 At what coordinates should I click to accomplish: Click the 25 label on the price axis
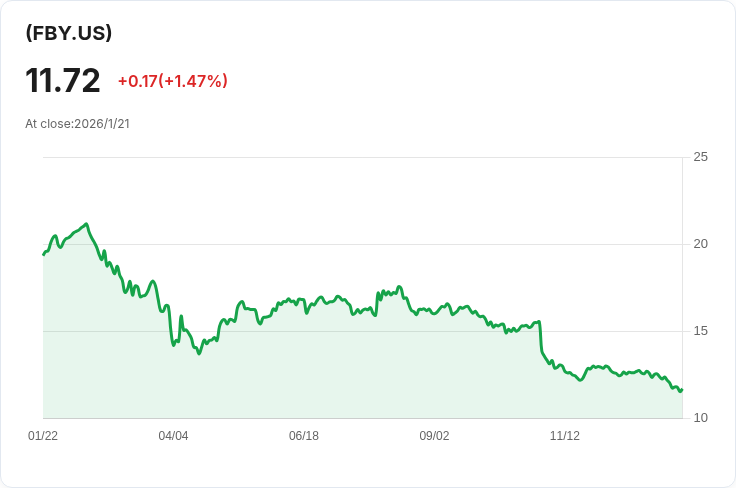tap(700, 157)
